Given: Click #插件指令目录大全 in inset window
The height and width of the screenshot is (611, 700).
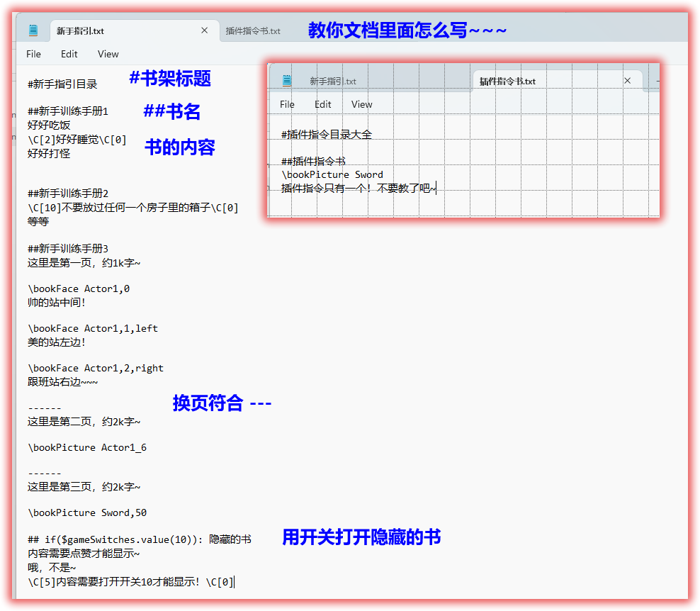Looking at the screenshot, I should pyautogui.click(x=327, y=135).
